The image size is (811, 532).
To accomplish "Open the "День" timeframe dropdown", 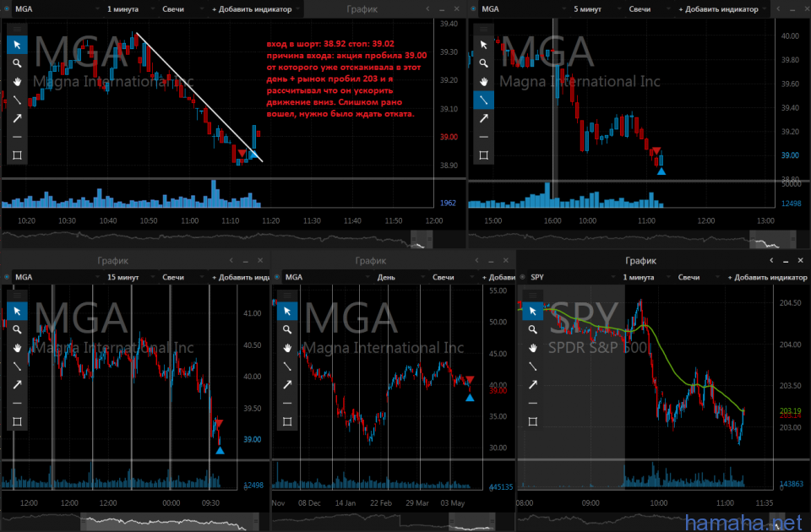I will click(x=400, y=277).
